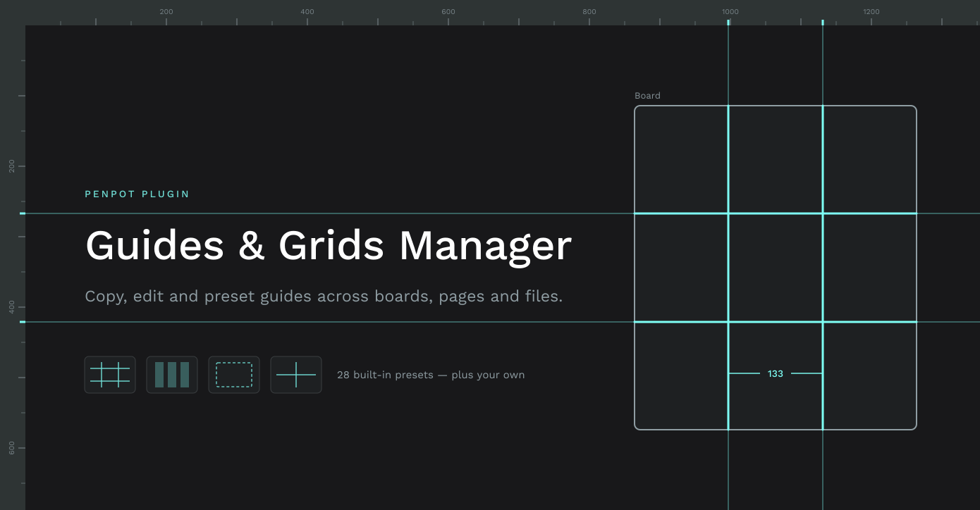
Task: Click the "28 built-in presets" text
Action: point(431,375)
